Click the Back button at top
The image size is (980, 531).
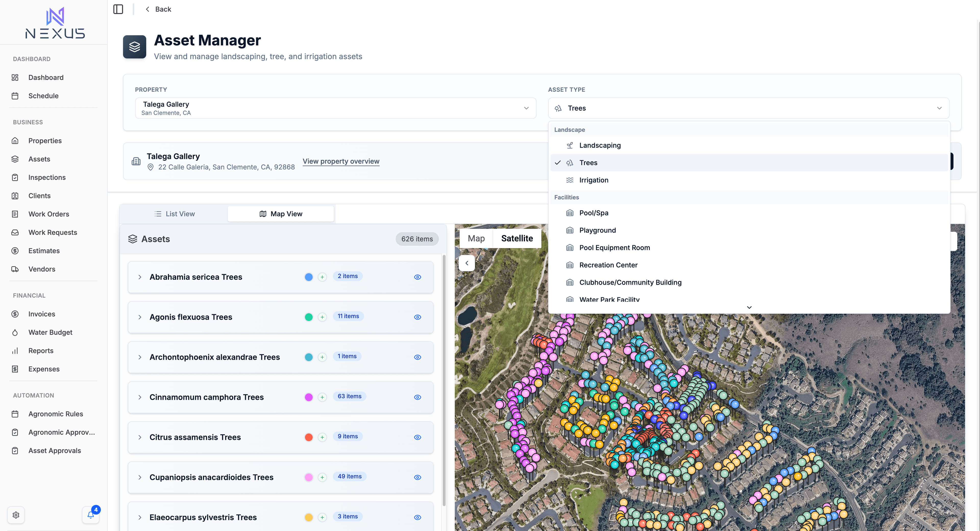(158, 9)
